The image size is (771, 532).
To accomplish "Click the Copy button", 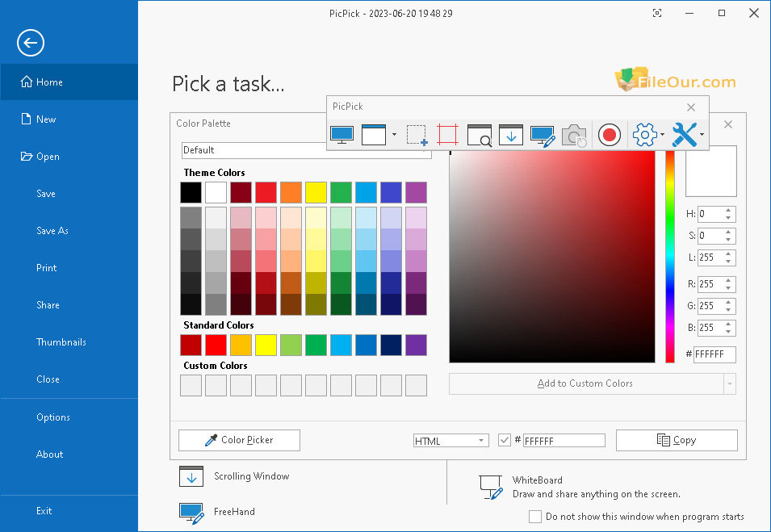I will [x=677, y=440].
